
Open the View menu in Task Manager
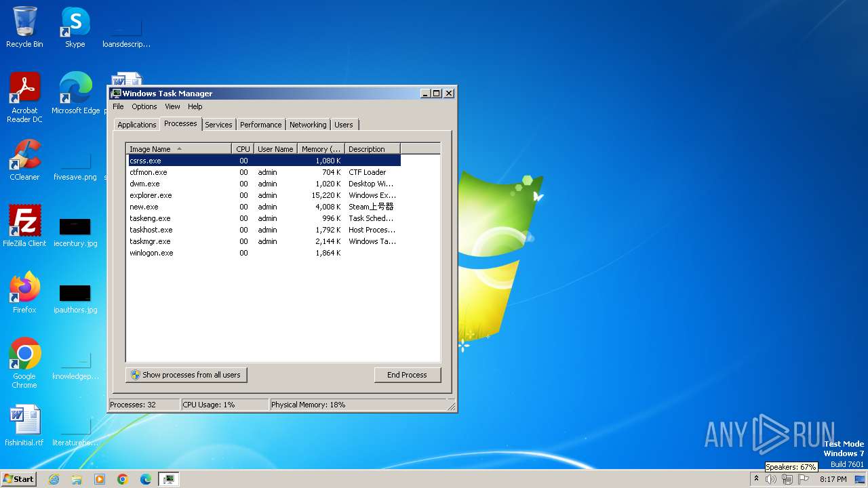click(x=172, y=106)
